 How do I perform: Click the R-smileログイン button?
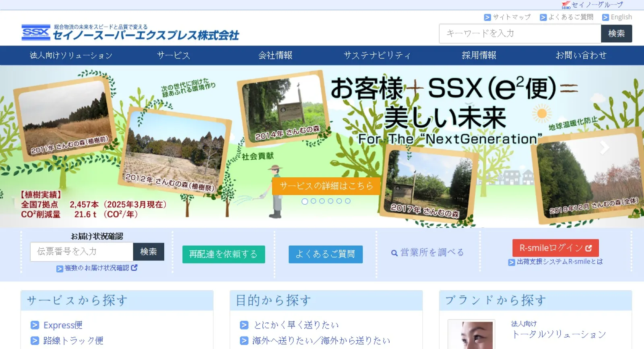555,248
